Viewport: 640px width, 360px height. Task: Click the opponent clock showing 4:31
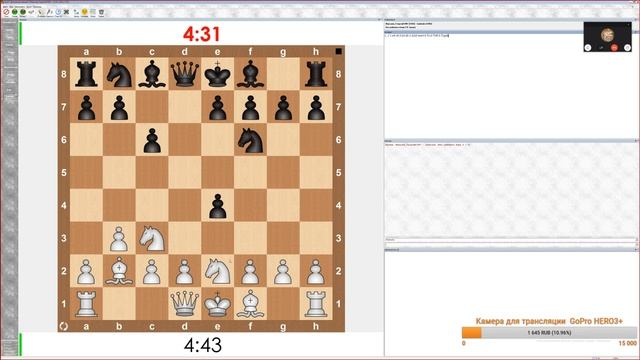click(202, 34)
